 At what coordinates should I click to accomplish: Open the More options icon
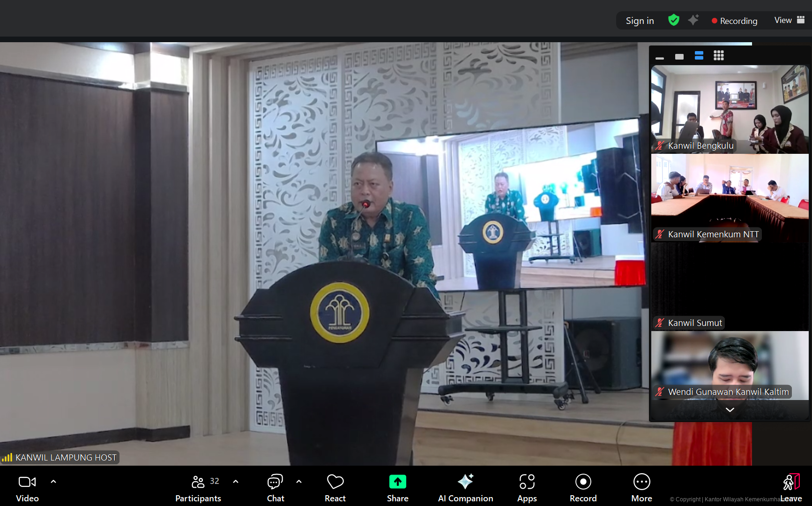[x=641, y=482]
